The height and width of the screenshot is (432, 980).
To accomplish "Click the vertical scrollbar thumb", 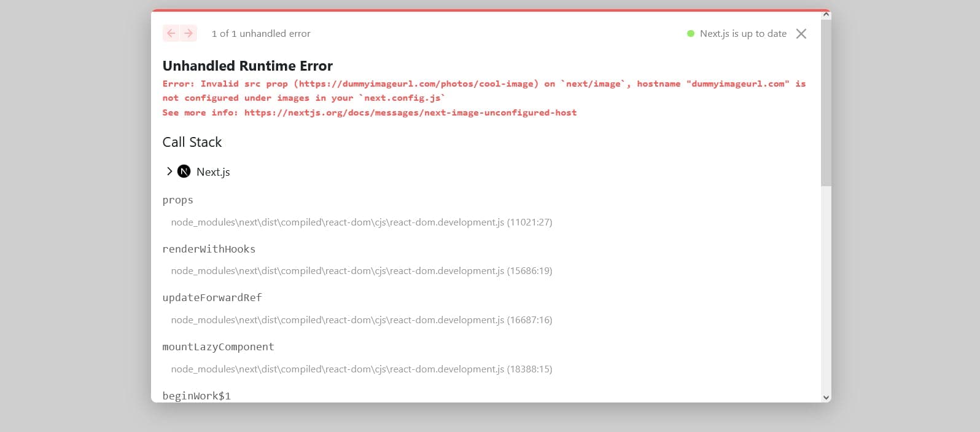I will (826, 103).
